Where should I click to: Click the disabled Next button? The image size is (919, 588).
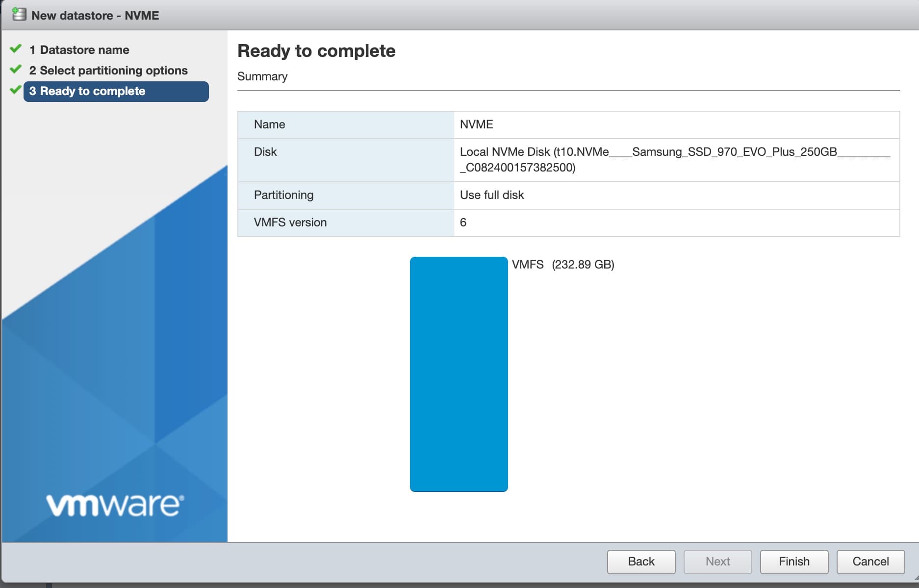[x=717, y=562]
